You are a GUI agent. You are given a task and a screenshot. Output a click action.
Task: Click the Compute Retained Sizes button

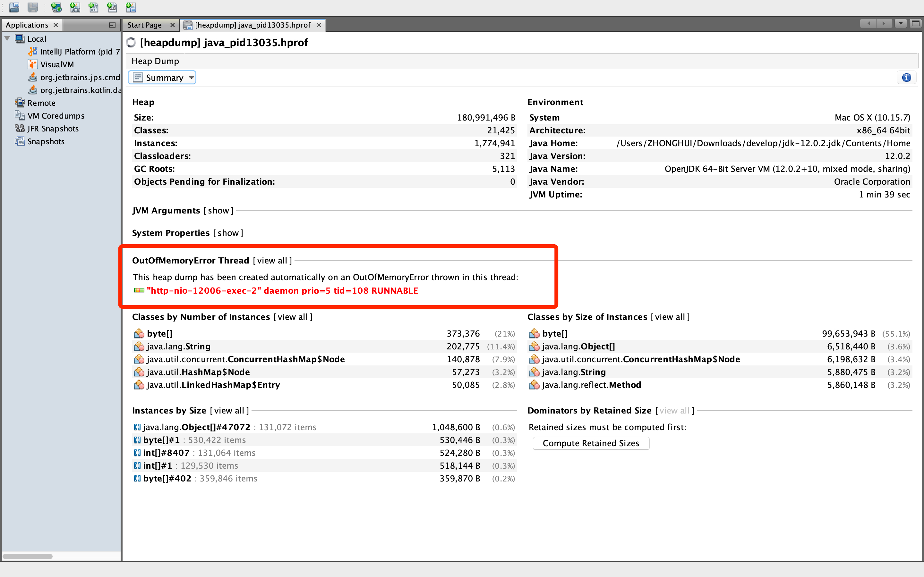pos(590,443)
